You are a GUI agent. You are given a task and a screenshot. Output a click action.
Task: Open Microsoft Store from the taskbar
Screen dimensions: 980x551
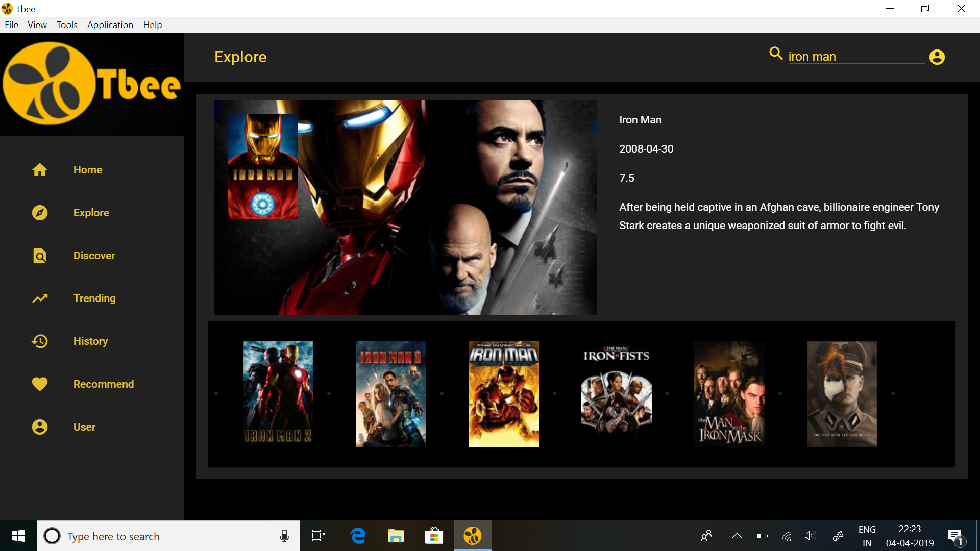coord(434,536)
